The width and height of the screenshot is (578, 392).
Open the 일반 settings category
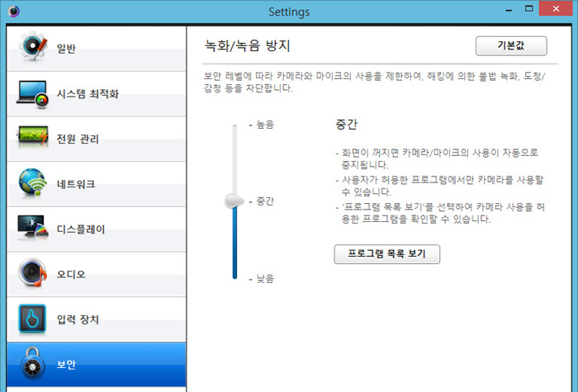97,49
